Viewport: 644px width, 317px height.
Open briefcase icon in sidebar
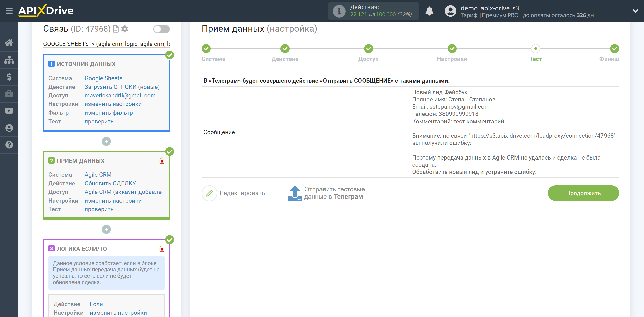tap(9, 94)
